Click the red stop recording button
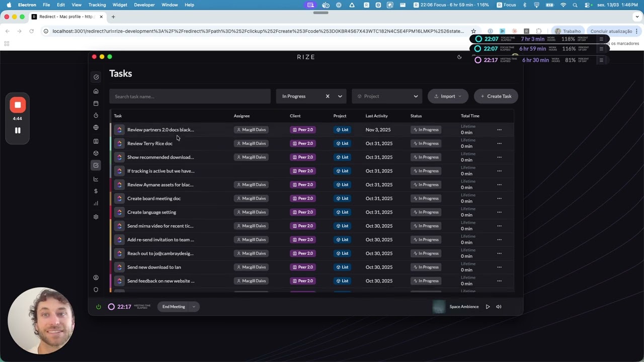Screen dimensions: 644x362 click(18, 105)
